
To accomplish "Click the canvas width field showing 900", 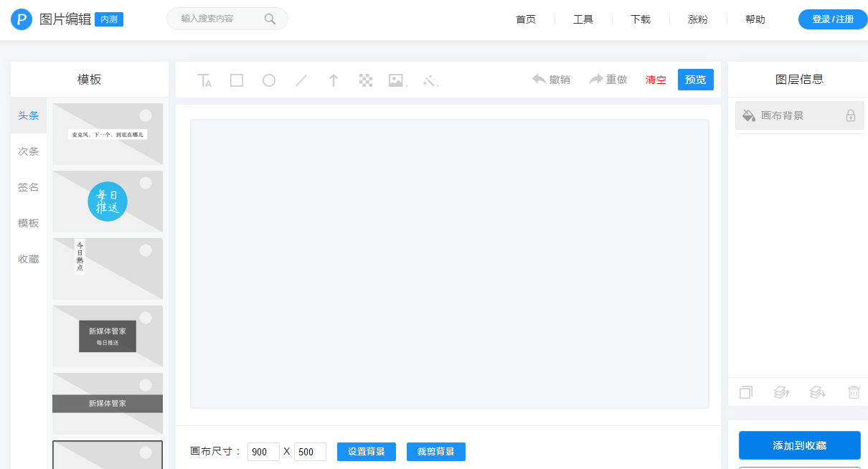I will [x=263, y=452].
